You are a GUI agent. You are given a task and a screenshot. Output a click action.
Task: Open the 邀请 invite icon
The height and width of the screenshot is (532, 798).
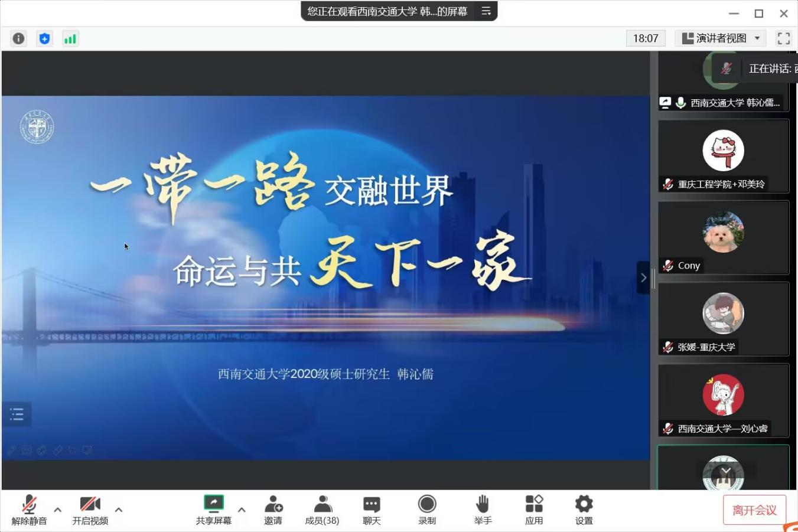pos(273,510)
